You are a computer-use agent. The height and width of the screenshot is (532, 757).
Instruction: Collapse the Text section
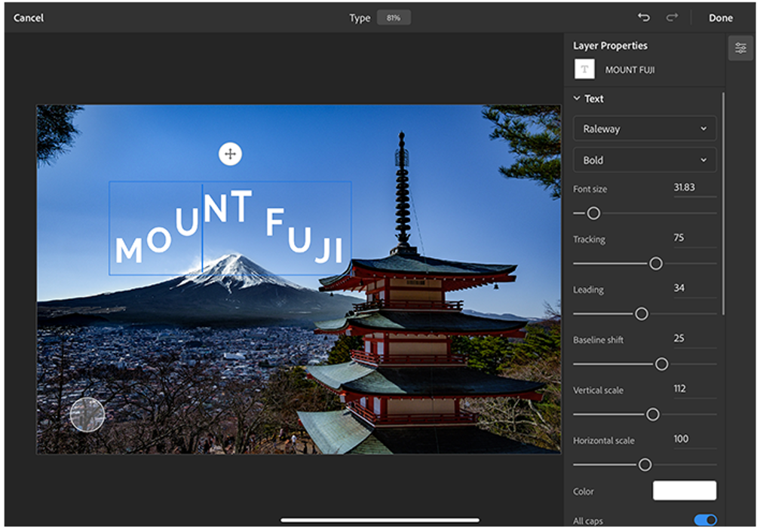click(x=578, y=99)
